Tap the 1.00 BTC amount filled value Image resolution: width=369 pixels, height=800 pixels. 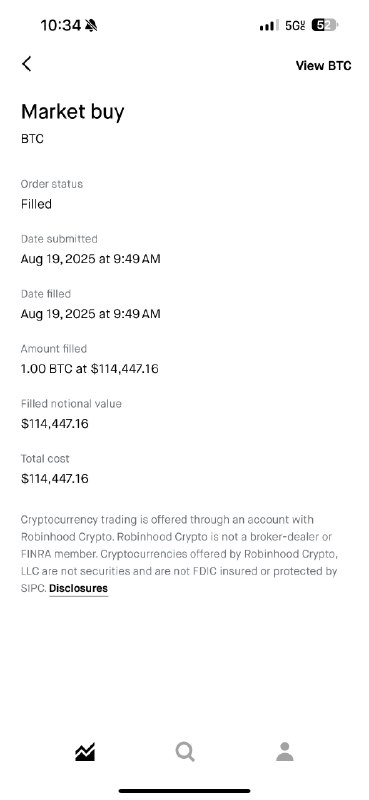point(89,368)
